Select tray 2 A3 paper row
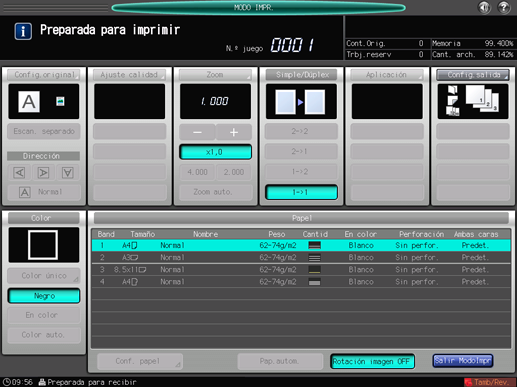This screenshot has height=387, width=517. tap(301, 257)
